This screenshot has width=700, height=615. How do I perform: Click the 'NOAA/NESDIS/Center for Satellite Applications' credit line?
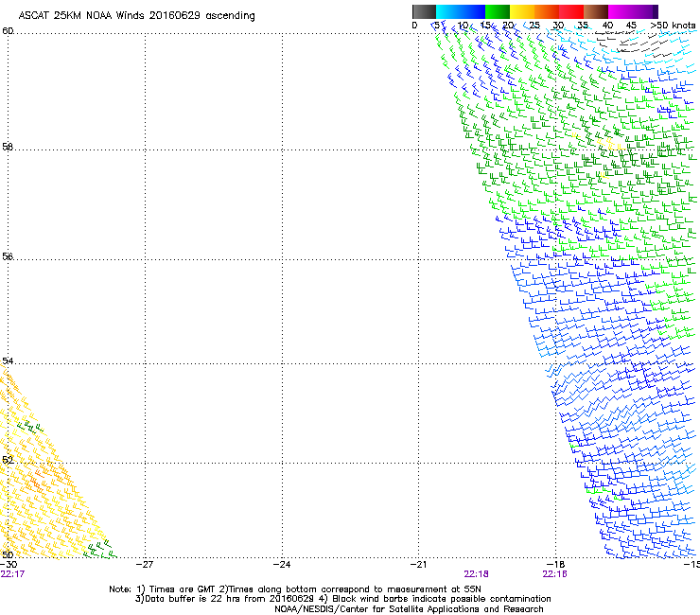click(409, 609)
